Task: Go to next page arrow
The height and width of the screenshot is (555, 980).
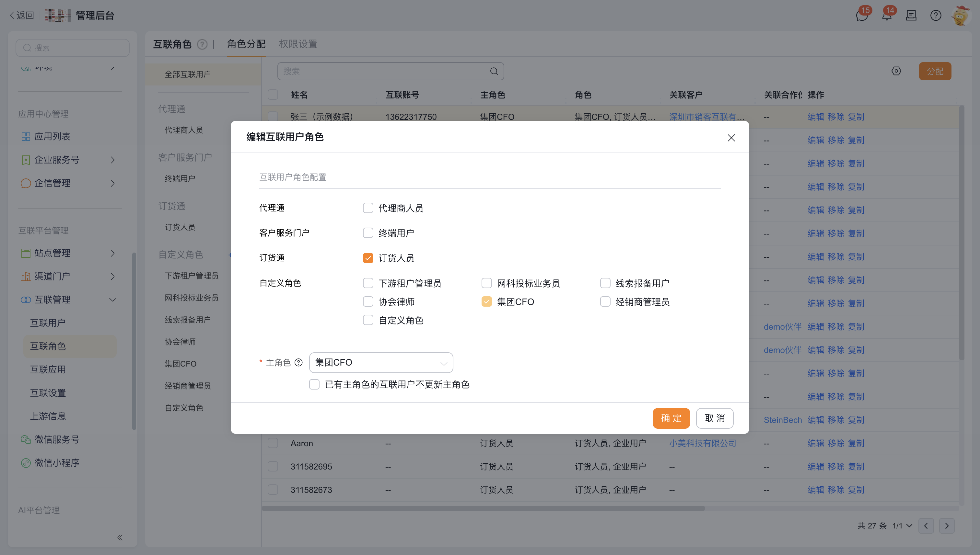Action: point(947,526)
